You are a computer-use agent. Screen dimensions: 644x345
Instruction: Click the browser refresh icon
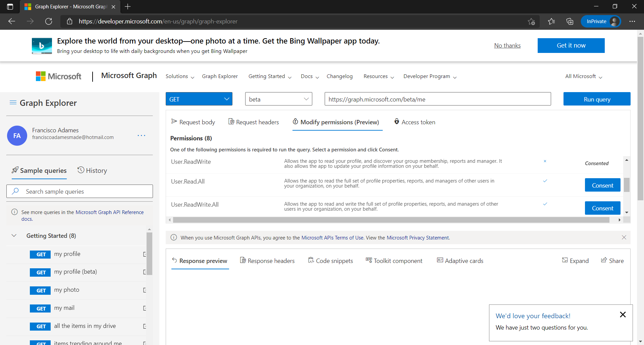pos(49,21)
